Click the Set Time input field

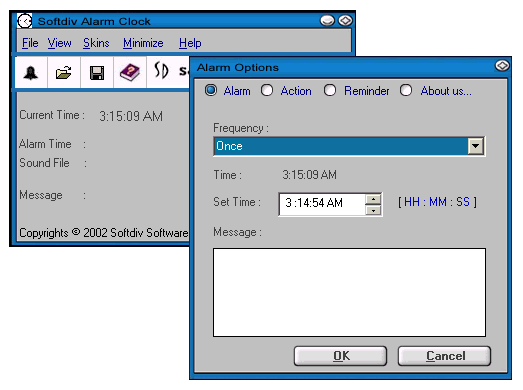click(x=322, y=204)
